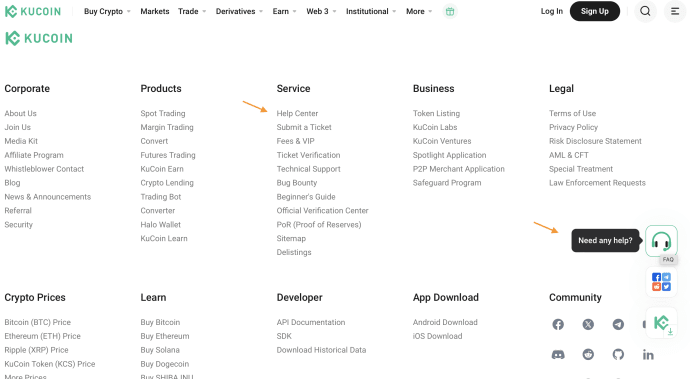Open the Reddit community icon
The width and height of the screenshot is (690, 379).
(x=588, y=354)
